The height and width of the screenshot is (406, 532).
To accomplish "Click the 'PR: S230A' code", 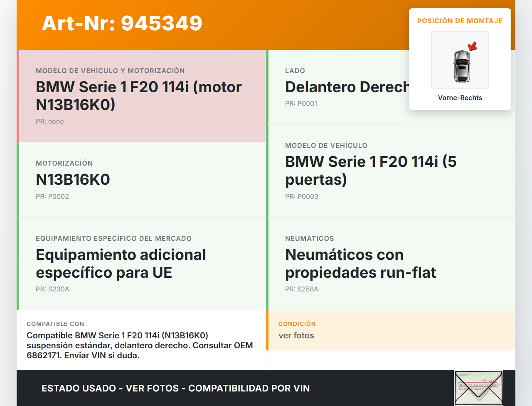I will (52, 289).
